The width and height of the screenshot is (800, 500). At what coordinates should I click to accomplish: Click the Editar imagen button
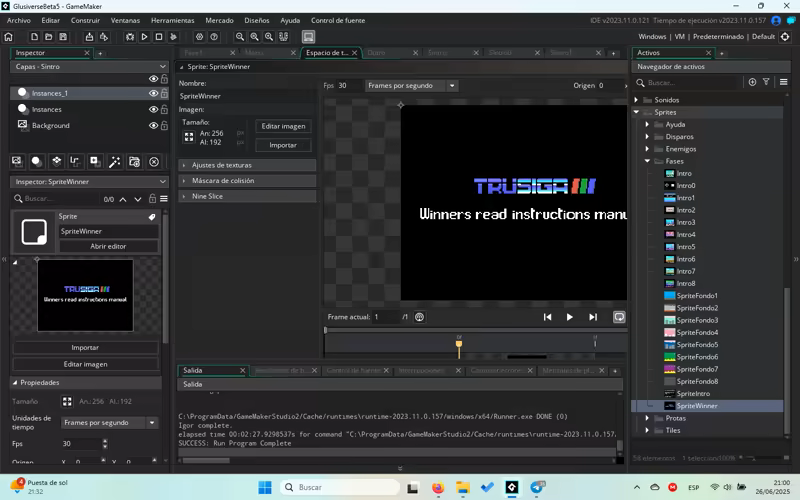click(283, 127)
